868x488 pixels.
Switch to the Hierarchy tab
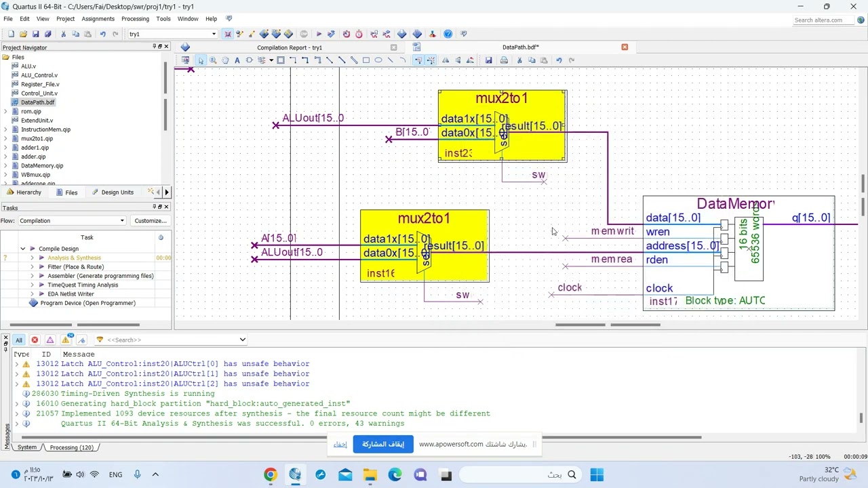[24, 192]
